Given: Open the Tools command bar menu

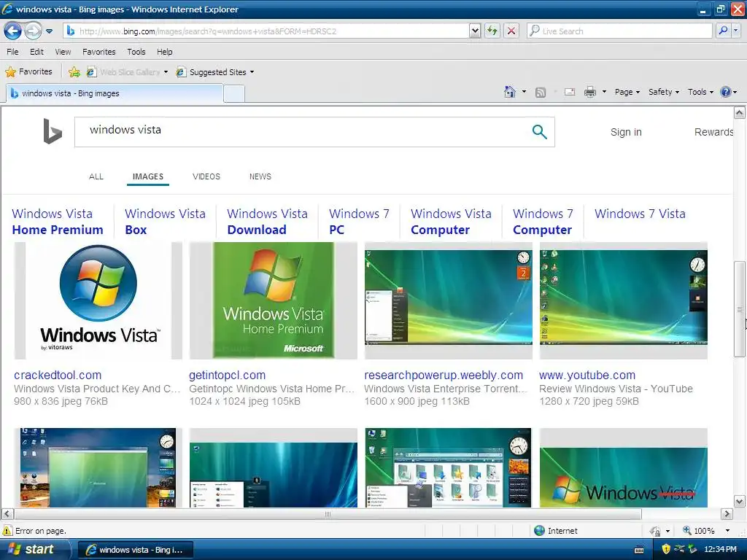Looking at the screenshot, I should pos(700,92).
